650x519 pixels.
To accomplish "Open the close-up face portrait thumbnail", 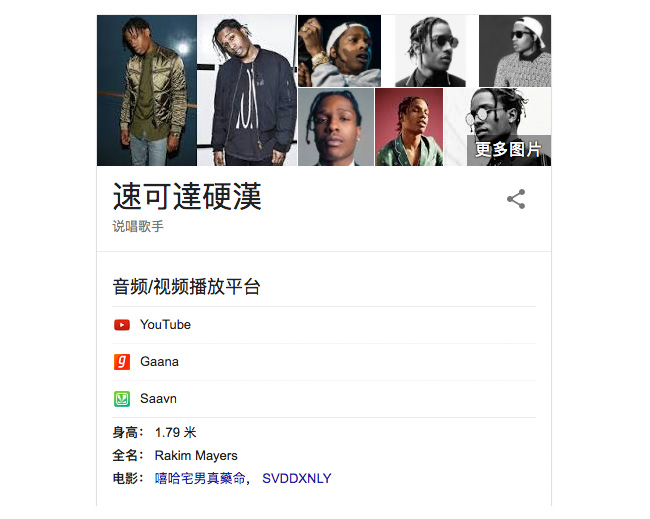I will coord(336,127).
